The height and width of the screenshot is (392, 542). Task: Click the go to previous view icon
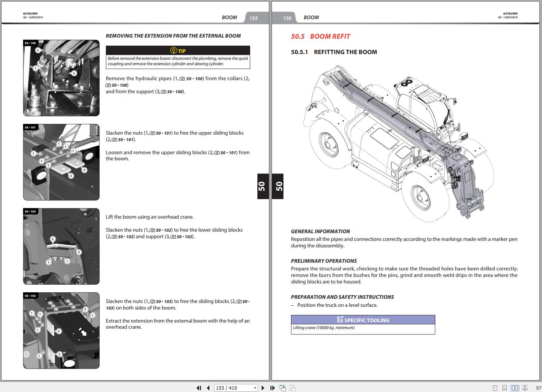tap(283, 388)
